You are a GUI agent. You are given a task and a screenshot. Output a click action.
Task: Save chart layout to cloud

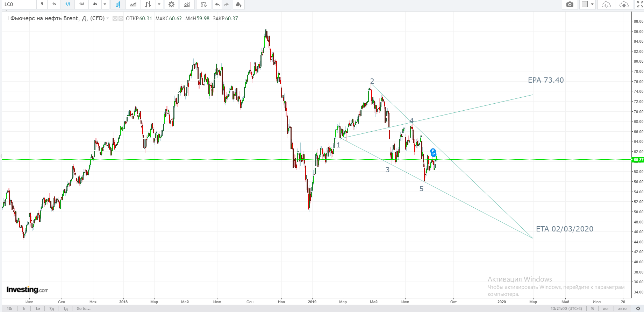[624, 5]
